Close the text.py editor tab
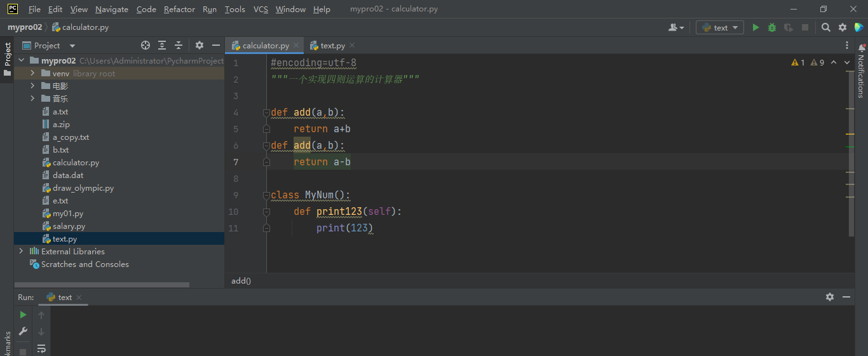This screenshot has height=356, width=868. pyautogui.click(x=352, y=45)
